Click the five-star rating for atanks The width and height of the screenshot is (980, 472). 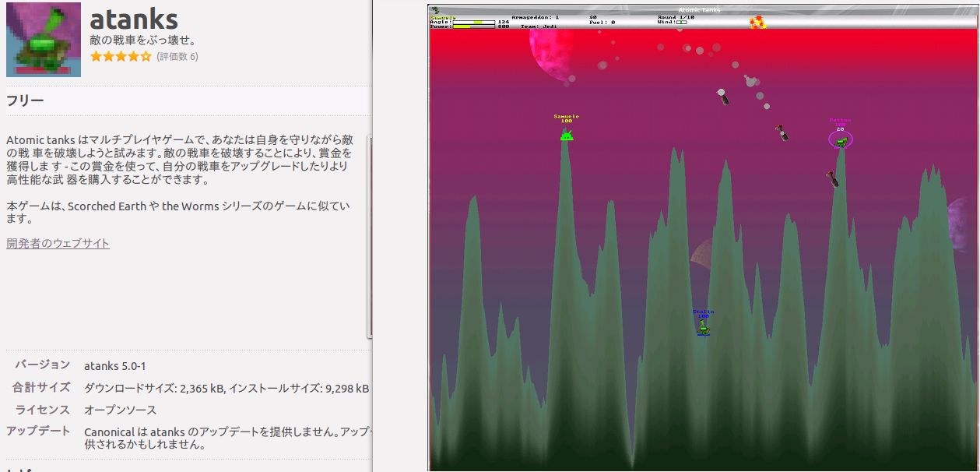(x=121, y=57)
